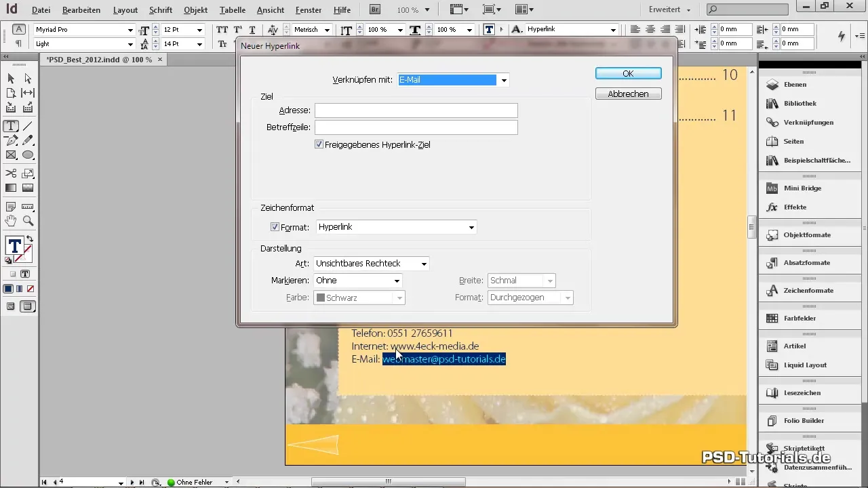Open the Layout menu
Image resolution: width=868 pixels, height=488 pixels.
(125, 10)
